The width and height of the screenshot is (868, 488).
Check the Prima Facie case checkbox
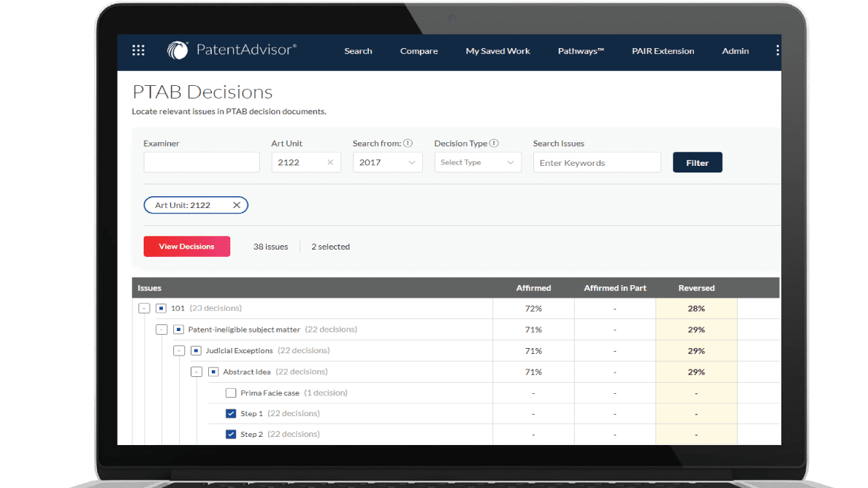[x=231, y=392]
